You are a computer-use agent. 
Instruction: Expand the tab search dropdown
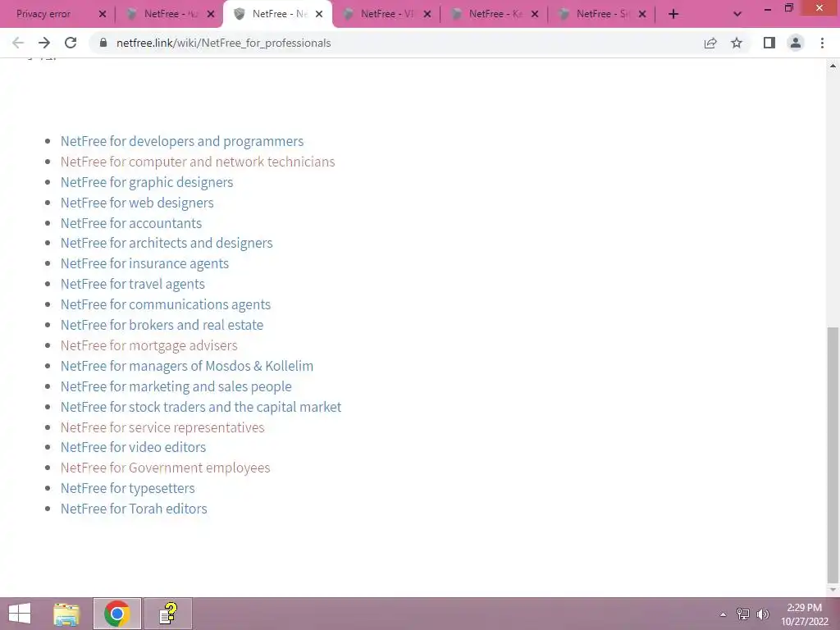coord(737,14)
